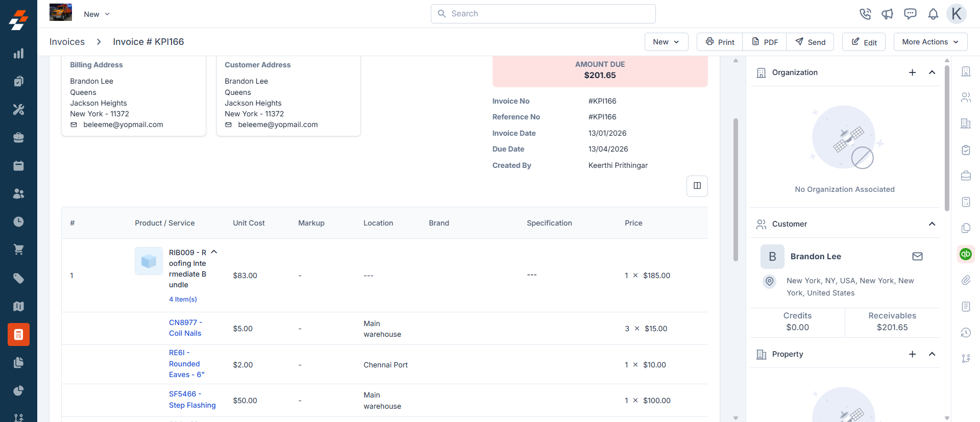
Task: Open the RE6I - Rounded Eaves link
Action: click(187, 364)
